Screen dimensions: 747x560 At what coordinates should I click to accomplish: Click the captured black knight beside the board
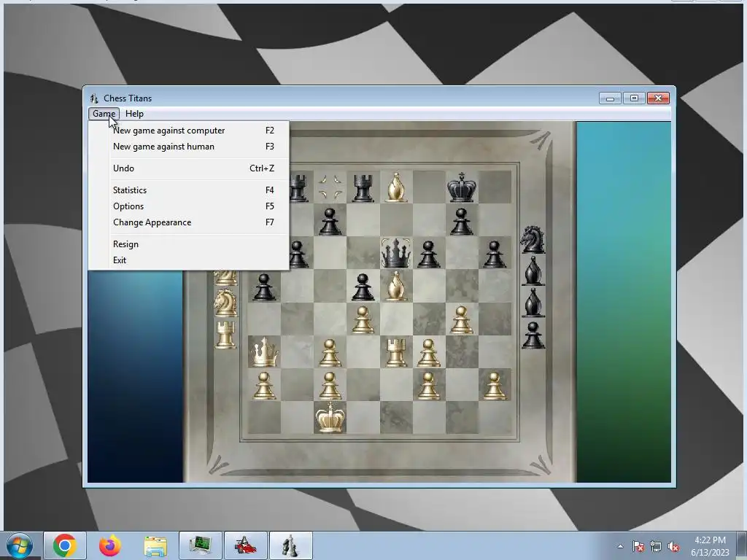pos(533,239)
